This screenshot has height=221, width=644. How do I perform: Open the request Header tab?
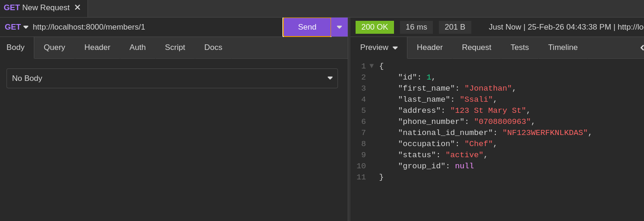97,48
